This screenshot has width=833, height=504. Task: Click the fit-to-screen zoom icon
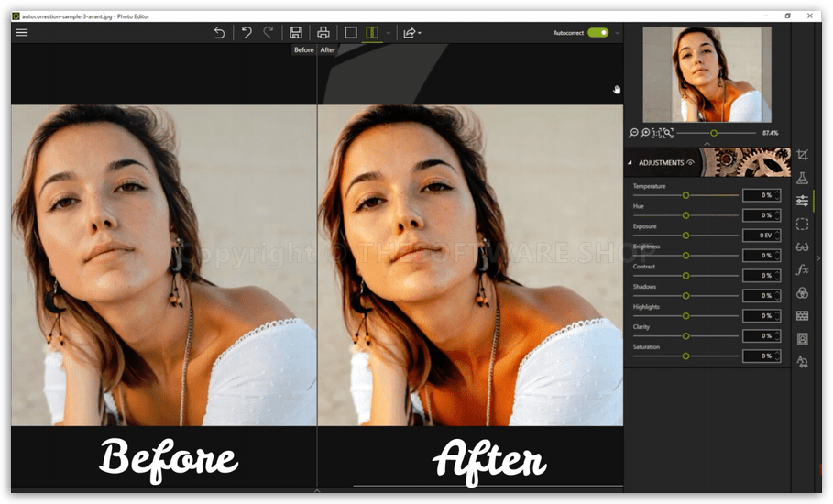668,133
